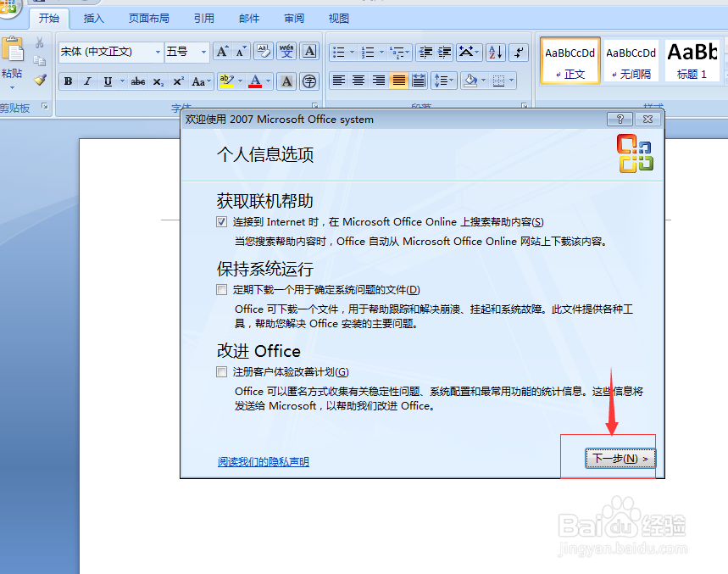The image size is (728, 574).
Task: Click the Distributed alignment icon
Action: click(x=419, y=81)
